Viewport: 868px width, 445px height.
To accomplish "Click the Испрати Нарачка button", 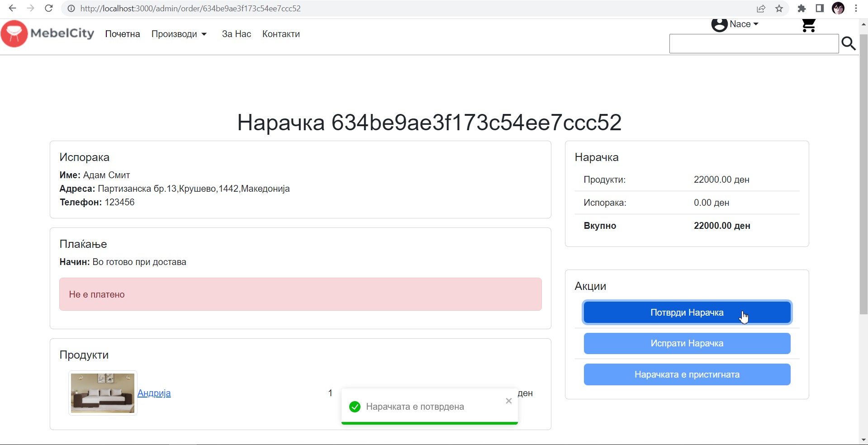I will click(x=687, y=344).
